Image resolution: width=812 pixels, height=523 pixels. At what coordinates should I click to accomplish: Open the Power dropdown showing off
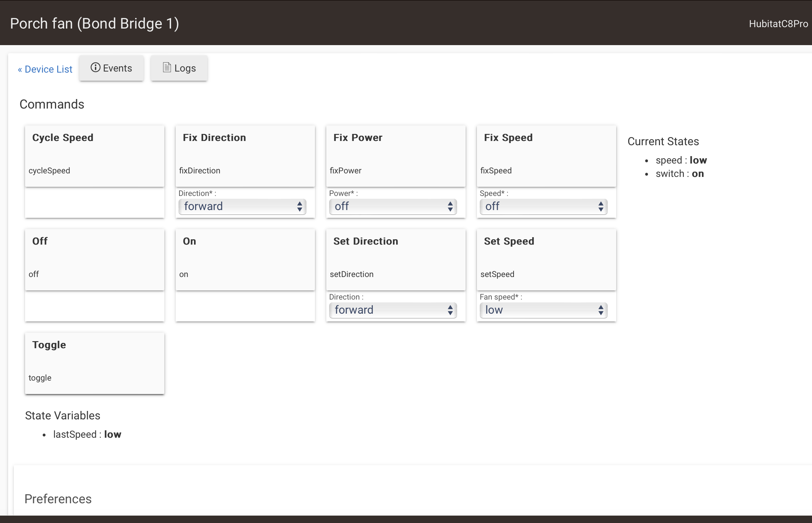click(x=393, y=207)
